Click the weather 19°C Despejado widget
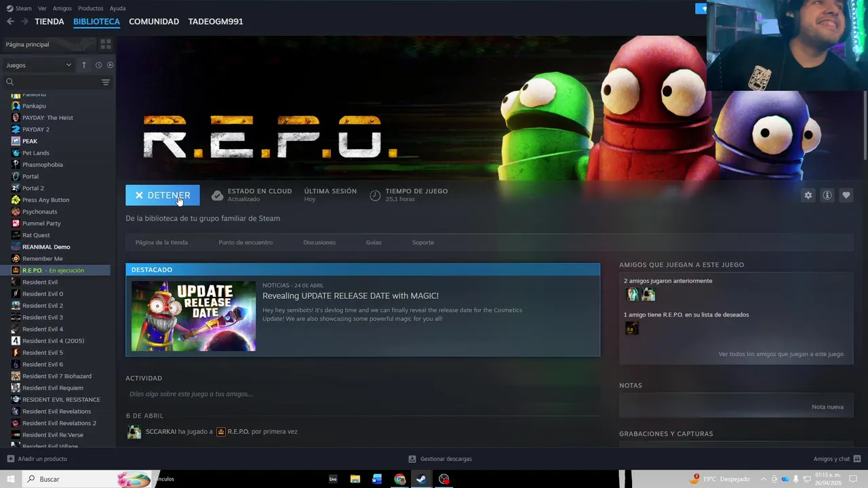Viewport: 868px width, 488px height. [x=719, y=479]
